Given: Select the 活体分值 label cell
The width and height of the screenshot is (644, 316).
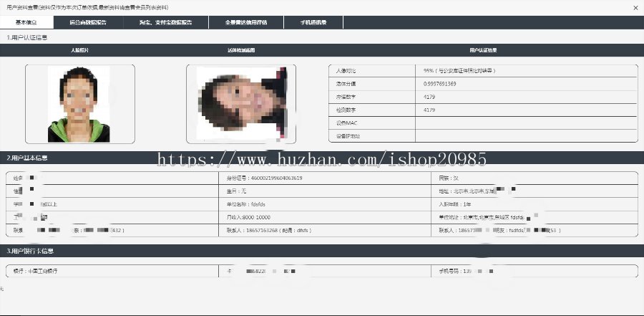Looking at the screenshot, I should point(372,84).
